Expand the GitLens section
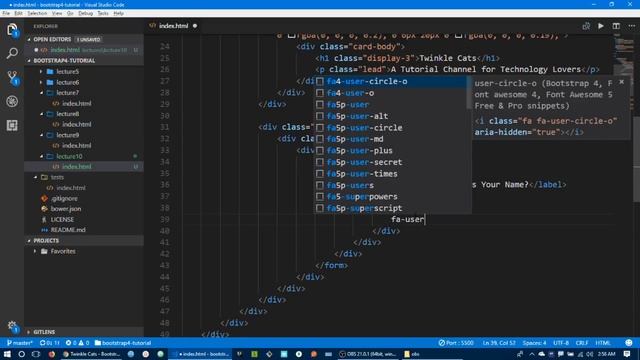Image resolution: width=640 pixels, height=360 pixels. coord(84,332)
